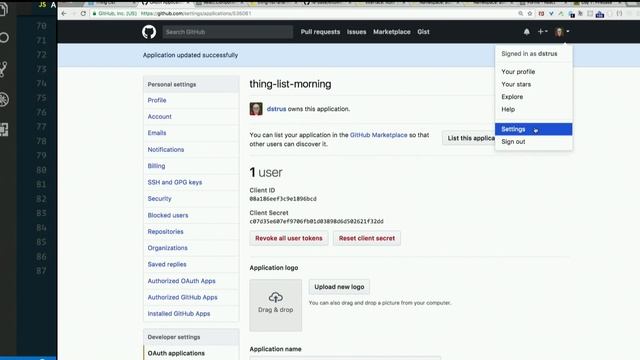Screen dimensions: 640x360
Task: Click the github.com URL in the address bar
Action: pyautogui.click(x=196, y=13)
